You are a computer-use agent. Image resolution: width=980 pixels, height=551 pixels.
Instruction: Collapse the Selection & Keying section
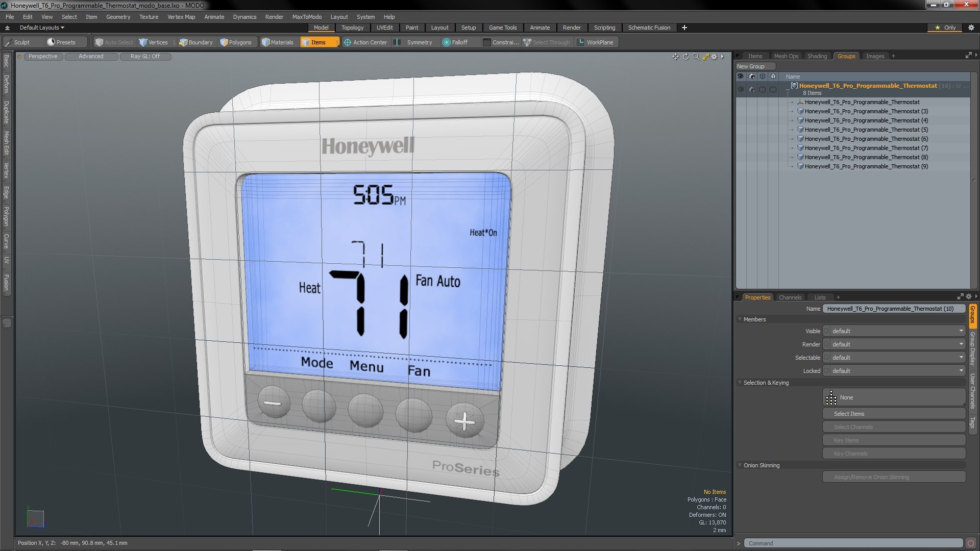coord(740,383)
